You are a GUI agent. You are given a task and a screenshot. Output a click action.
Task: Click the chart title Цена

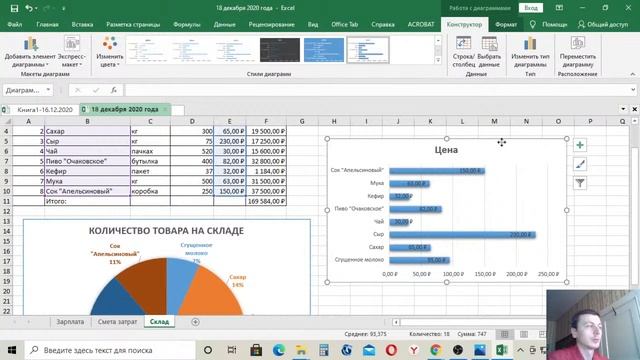click(446, 150)
